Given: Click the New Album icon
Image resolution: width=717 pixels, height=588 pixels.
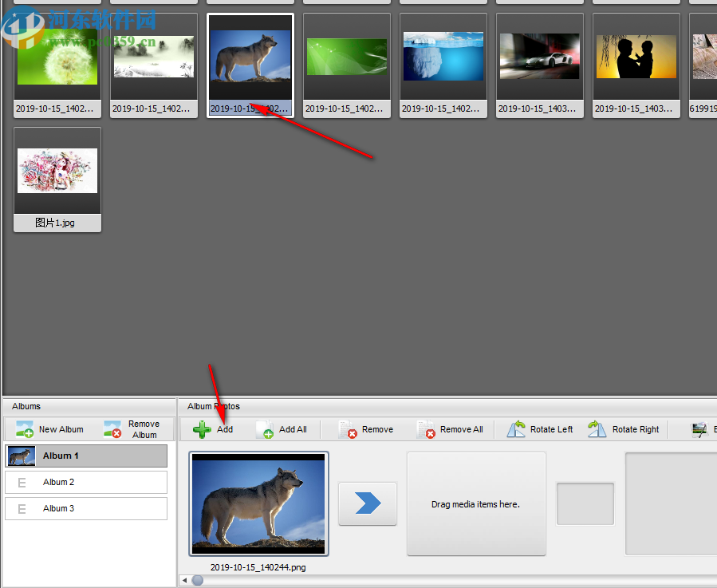Looking at the screenshot, I should click(x=25, y=429).
